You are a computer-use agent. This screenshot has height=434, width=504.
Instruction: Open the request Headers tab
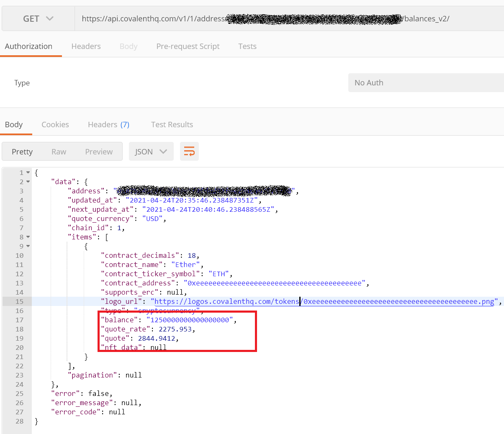coord(86,46)
